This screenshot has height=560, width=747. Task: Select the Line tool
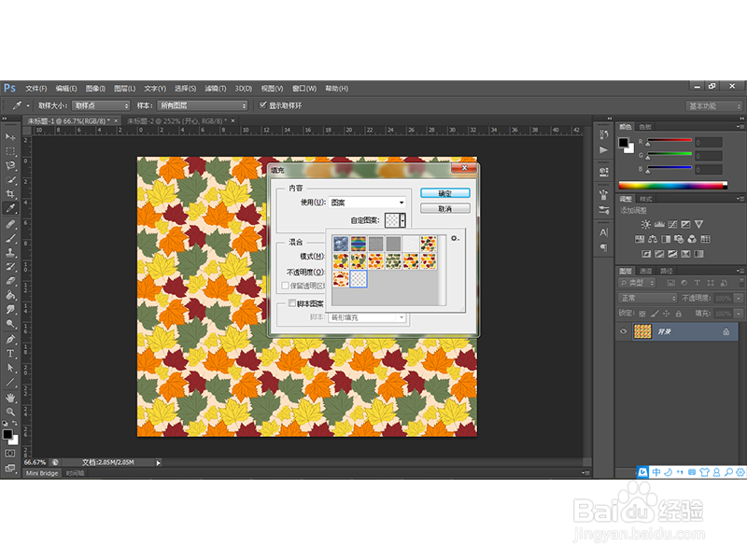pos(10,382)
